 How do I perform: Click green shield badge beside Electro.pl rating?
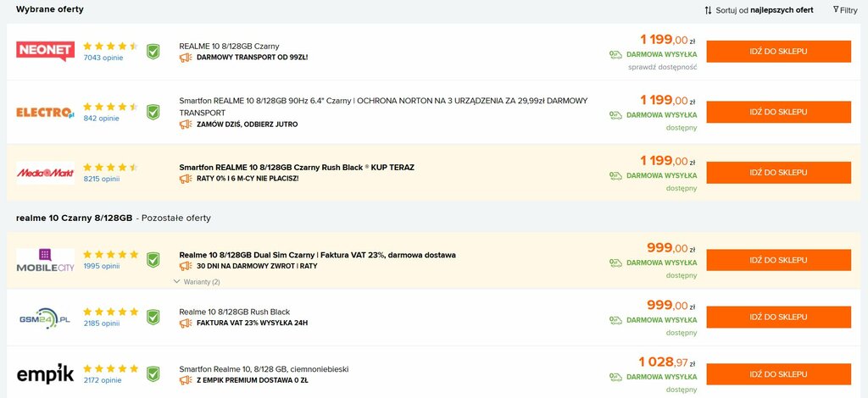point(153,112)
